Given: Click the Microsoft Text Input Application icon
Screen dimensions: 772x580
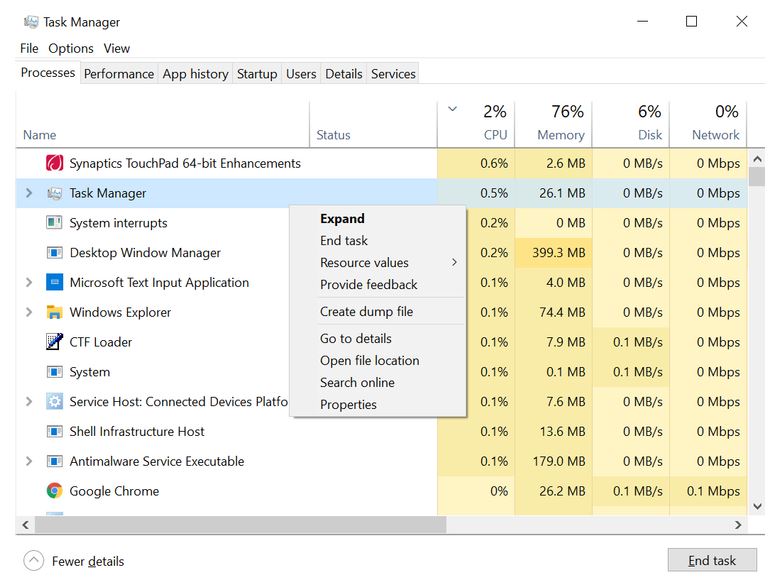Looking at the screenshot, I should [x=54, y=282].
